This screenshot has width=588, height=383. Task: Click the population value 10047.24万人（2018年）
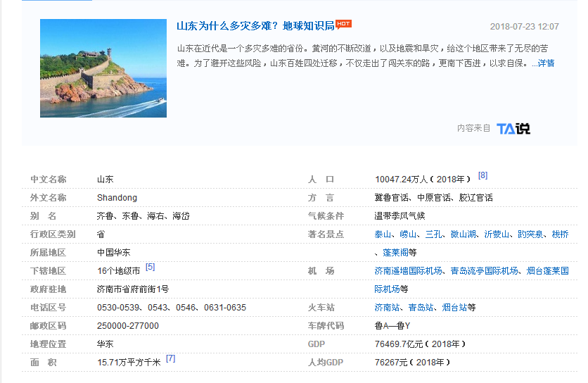[x=423, y=180]
